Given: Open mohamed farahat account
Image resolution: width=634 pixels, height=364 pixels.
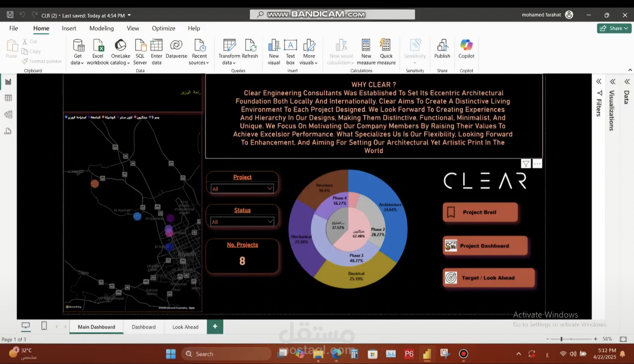Looking at the screenshot, I should [548, 15].
